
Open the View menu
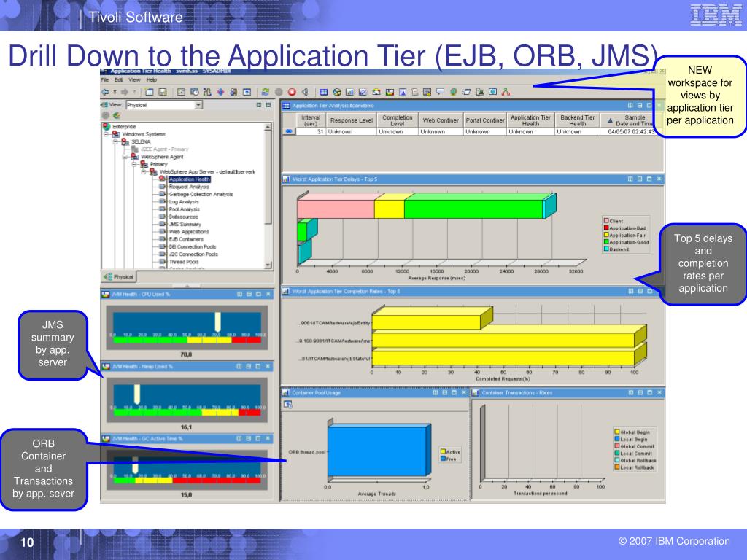pyautogui.click(x=134, y=79)
